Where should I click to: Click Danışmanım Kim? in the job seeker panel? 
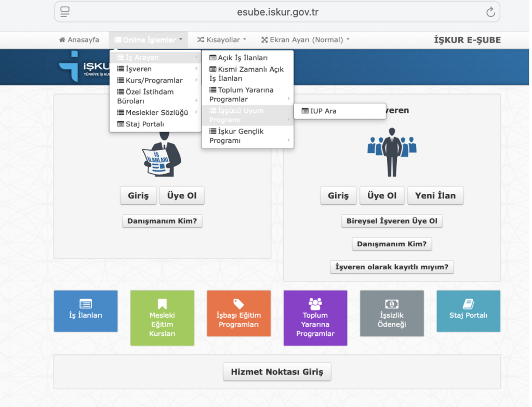(x=162, y=221)
